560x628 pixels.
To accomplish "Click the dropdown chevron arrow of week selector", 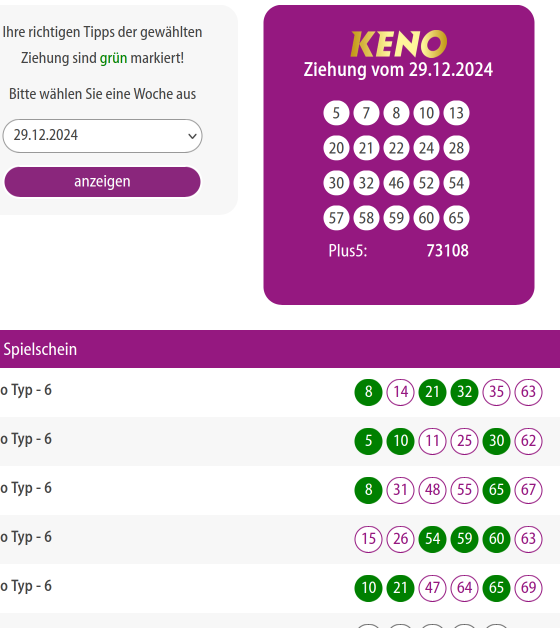I will 192,136.
